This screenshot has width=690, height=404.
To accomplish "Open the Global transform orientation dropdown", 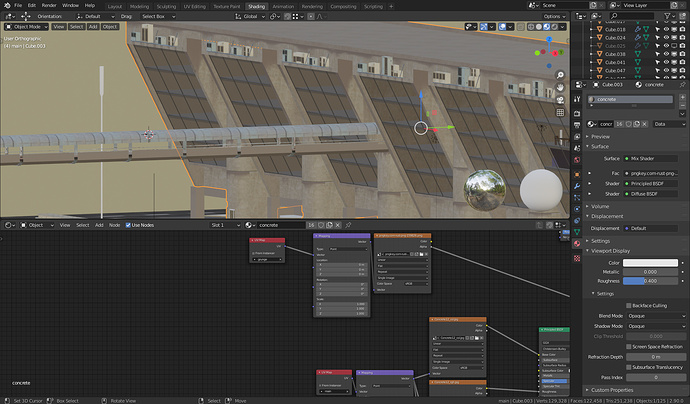I will (250, 16).
